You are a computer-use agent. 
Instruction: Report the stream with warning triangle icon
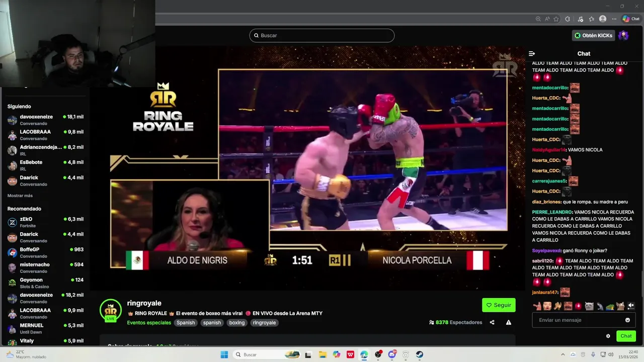pos(509,322)
